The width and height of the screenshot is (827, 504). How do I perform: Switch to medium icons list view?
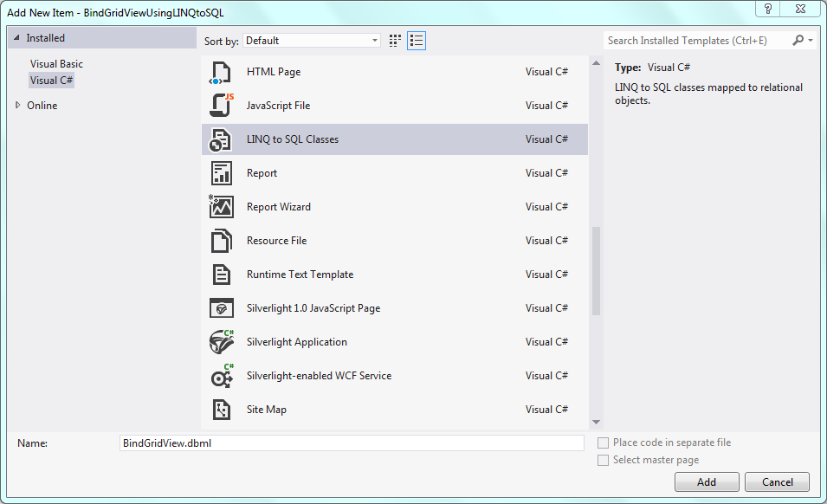[x=417, y=41]
